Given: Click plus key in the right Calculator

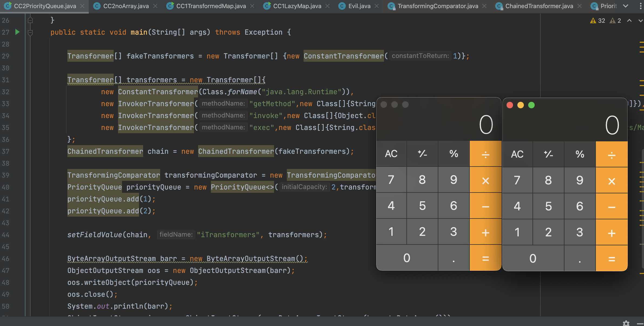Looking at the screenshot, I should [x=612, y=232].
